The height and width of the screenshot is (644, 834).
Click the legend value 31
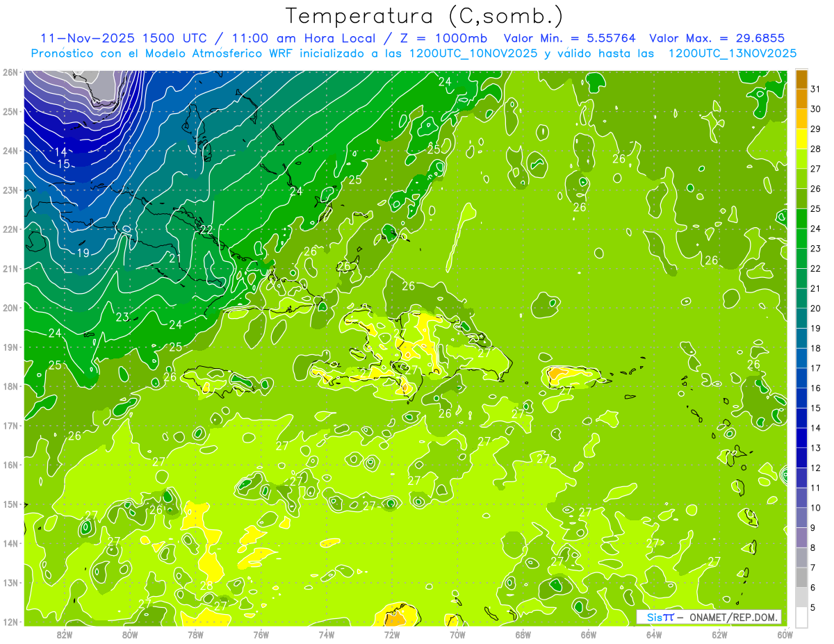point(816,89)
